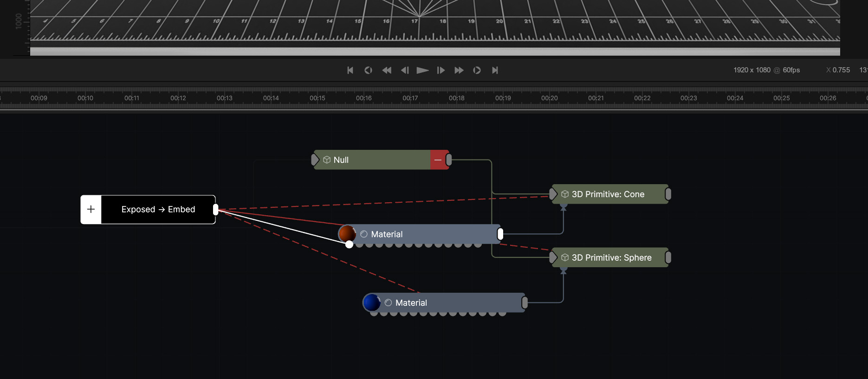Click the fast-forward double-arrow icon
The width and height of the screenshot is (868, 379).
[x=459, y=70]
